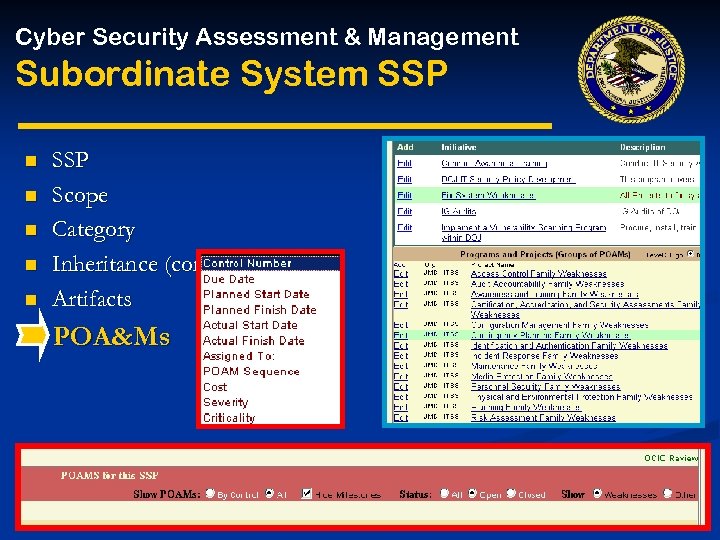This screenshot has width=720, height=540.
Task: Open Personnel Security Family Weaknesses link
Action: (x=546, y=387)
